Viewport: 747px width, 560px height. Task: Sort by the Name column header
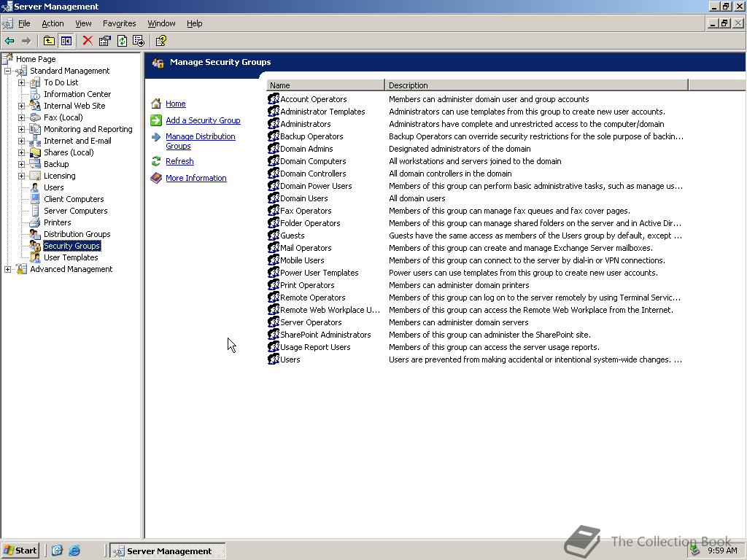coord(325,85)
